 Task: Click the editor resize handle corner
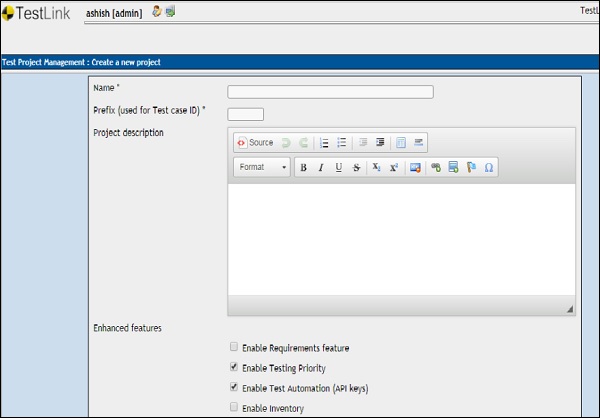pos(570,310)
